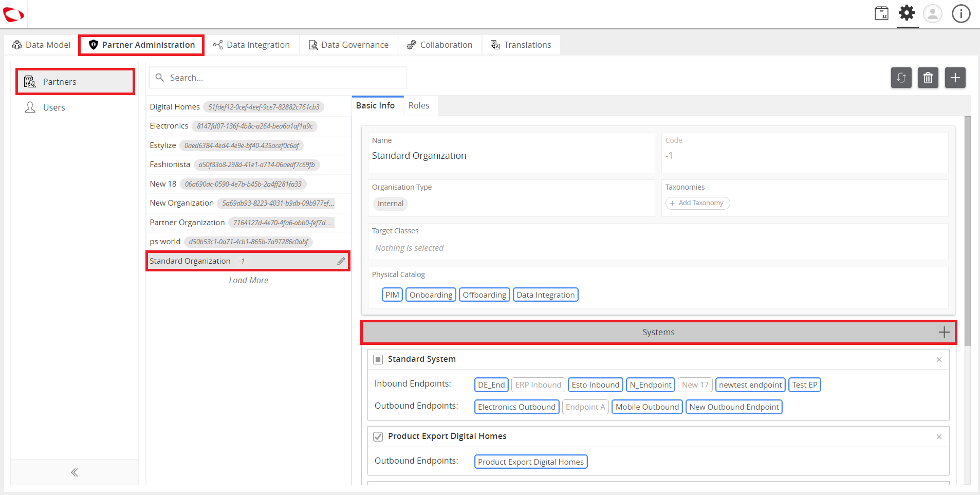The width and height of the screenshot is (980, 495).
Task: Remove Product Export Digital Homes with X
Action: [939, 436]
